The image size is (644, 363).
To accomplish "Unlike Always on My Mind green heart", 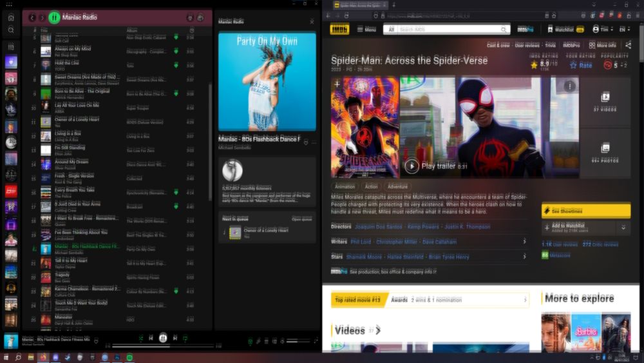I will pyautogui.click(x=176, y=52).
